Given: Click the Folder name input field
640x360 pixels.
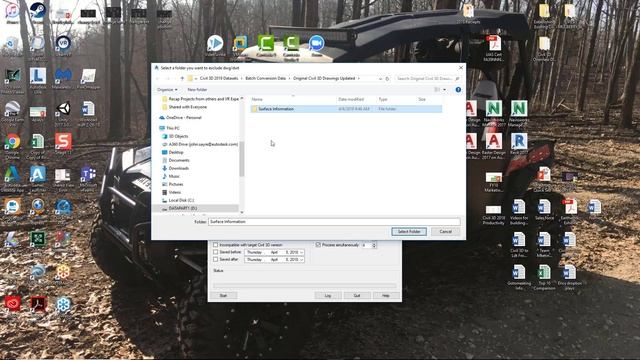Looking at the screenshot, I should (334, 222).
